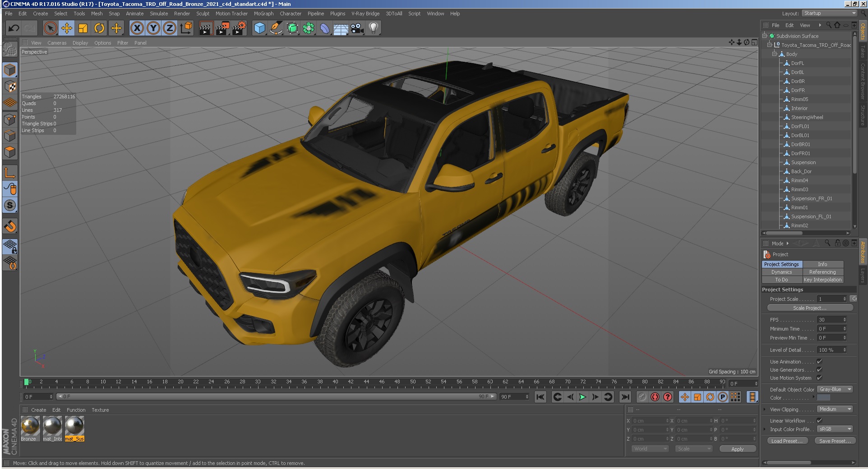Image resolution: width=868 pixels, height=469 pixels.
Task: Open the Simulate menu
Action: click(159, 14)
